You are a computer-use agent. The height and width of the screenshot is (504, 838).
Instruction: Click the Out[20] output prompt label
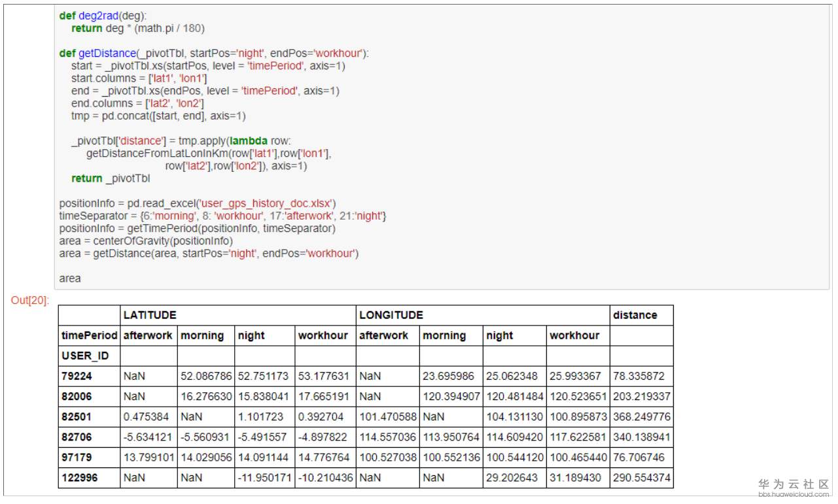pos(29,300)
